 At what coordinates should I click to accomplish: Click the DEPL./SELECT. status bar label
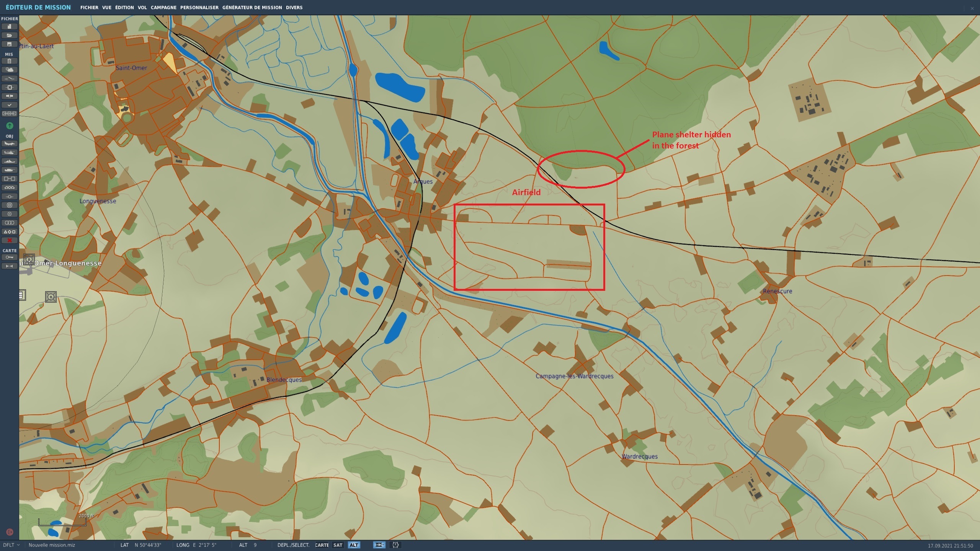[x=293, y=545]
